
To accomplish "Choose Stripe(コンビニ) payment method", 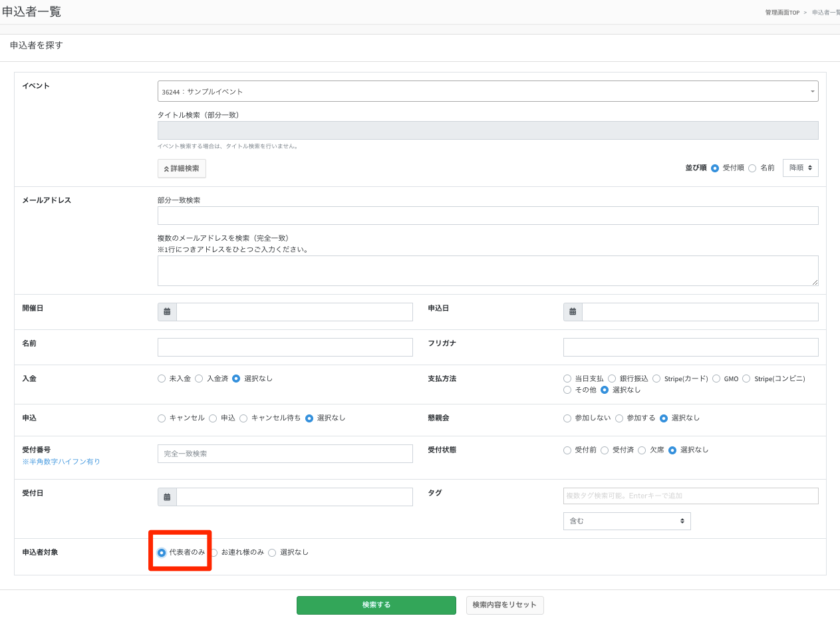I will (746, 379).
